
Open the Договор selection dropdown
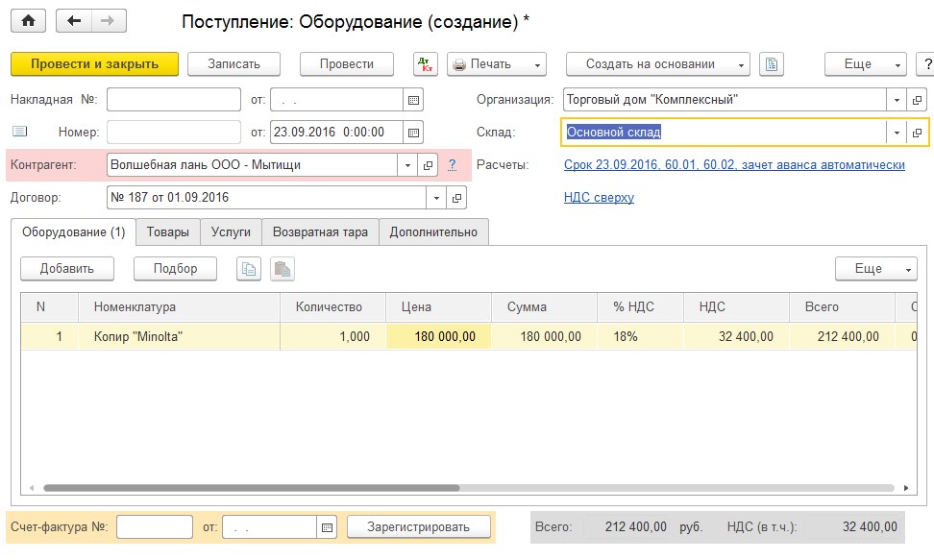pos(434,197)
